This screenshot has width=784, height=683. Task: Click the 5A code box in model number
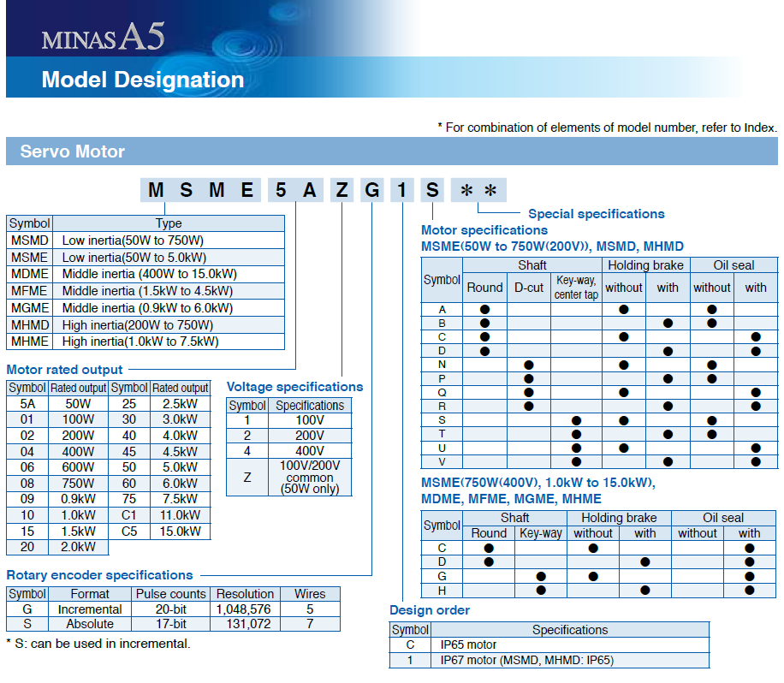pos(295,190)
